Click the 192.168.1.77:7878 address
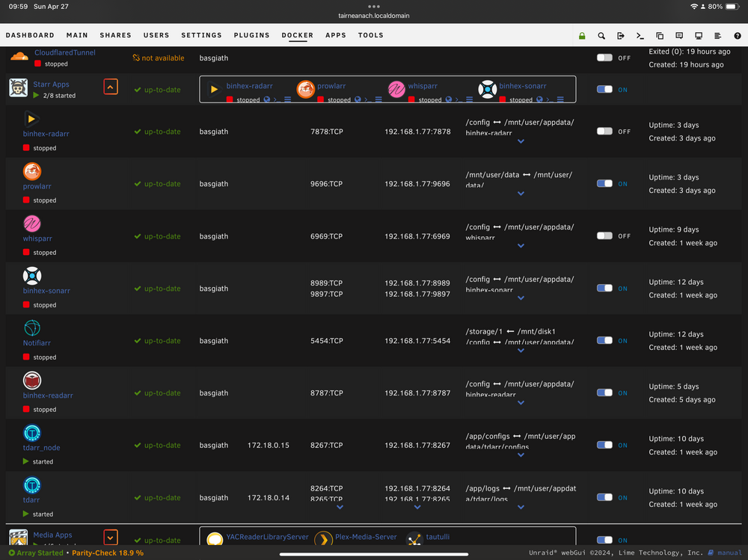The image size is (748, 560). tap(417, 132)
